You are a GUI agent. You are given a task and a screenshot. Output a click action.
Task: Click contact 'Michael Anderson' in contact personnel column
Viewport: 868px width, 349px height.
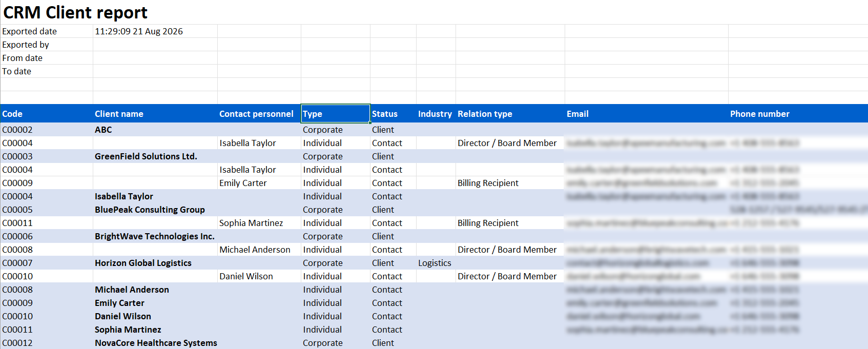coord(255,250)
